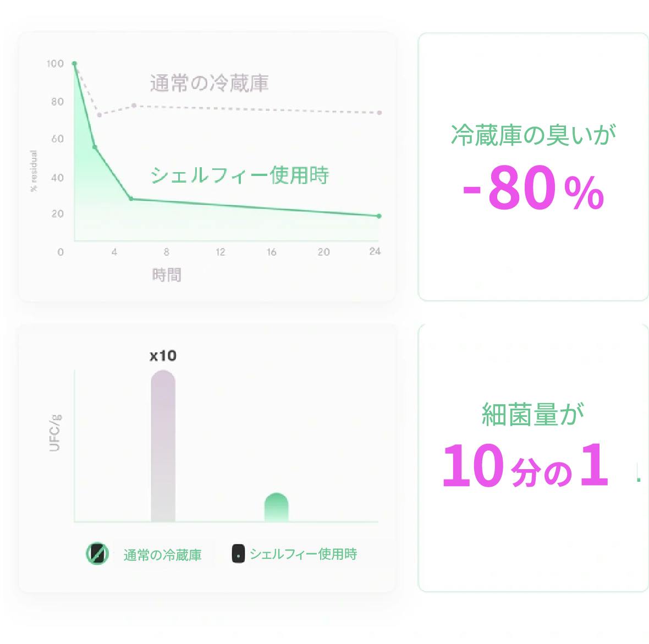Click the シェルフィー使用時 label in the bar chart legend
The width and height of the screenshot is (649, 644).
tap(303, 554)
